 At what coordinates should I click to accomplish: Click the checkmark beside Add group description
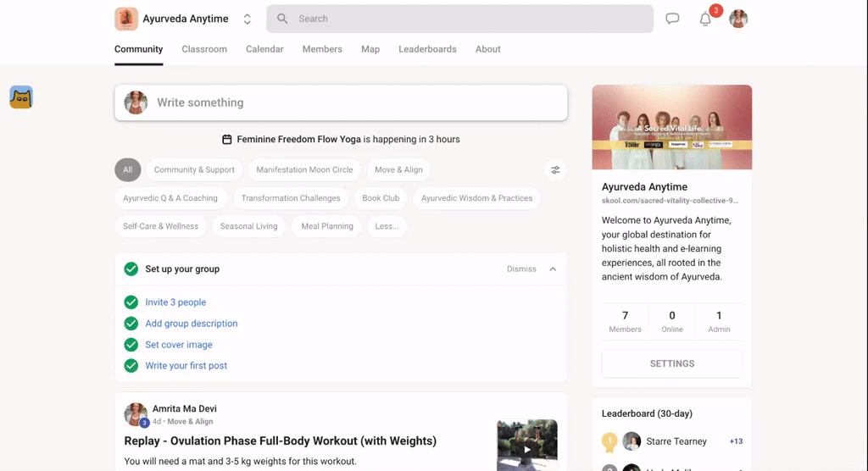[131, 324]
